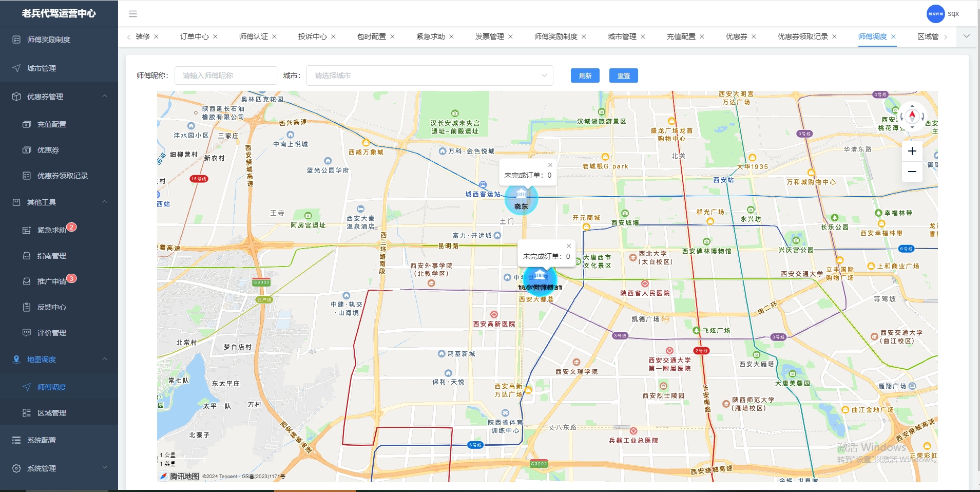Collapse the 其他工具 sidebar group

59,202
